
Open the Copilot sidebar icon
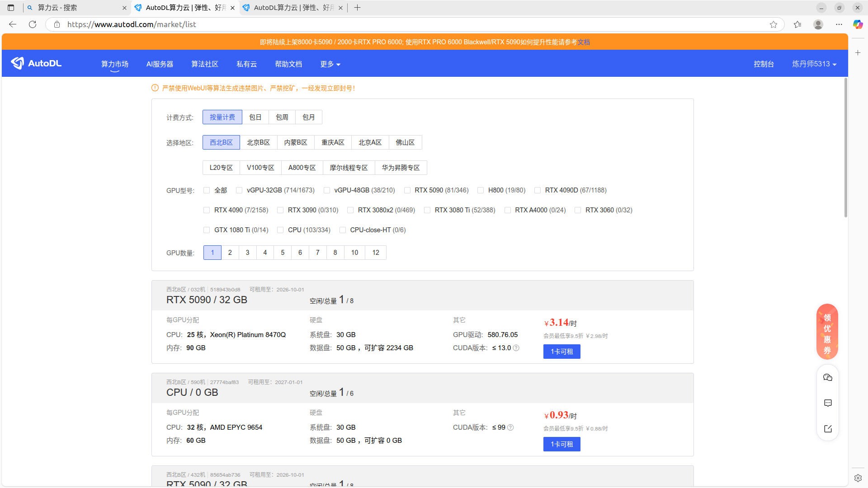(858, 24)
